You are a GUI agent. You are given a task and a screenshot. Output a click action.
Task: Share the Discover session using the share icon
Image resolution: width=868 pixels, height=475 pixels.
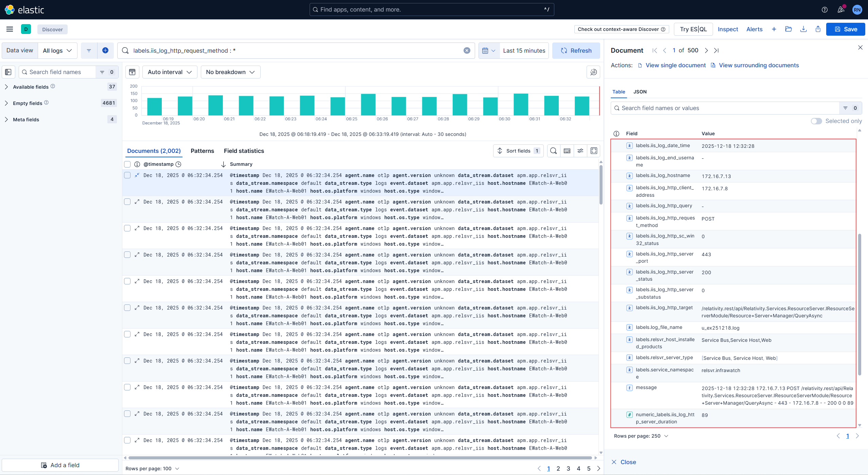(818, 29)
